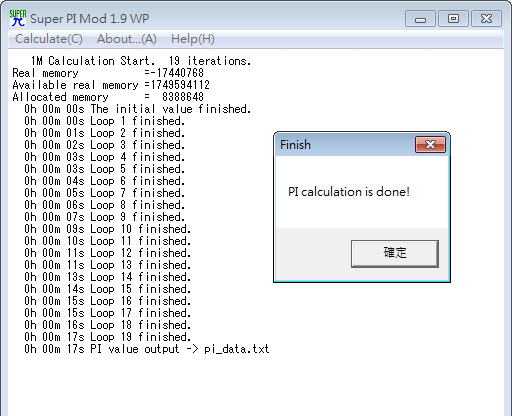Close the Finish dialog with red X

pyautogui.click(x=430, y=144)
